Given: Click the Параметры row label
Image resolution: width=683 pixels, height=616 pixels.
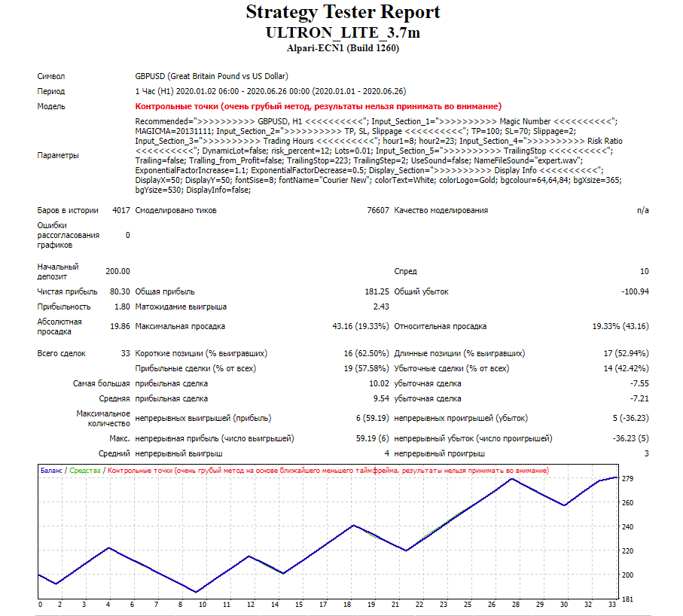Looking at the screenshot, I should (x=58, y=156).
